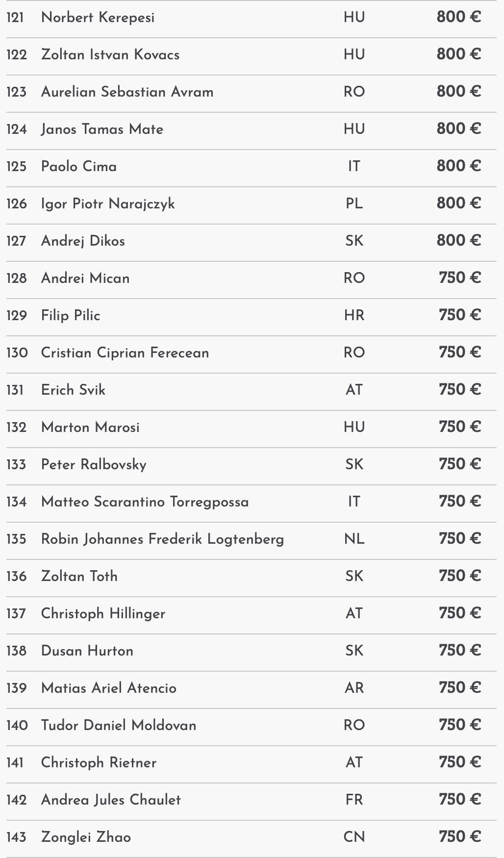Select the row for Zoltan Istvan Kovacs
Viewport: 504px width, 858px height.
pyautogui.click(x=110, y=54)
